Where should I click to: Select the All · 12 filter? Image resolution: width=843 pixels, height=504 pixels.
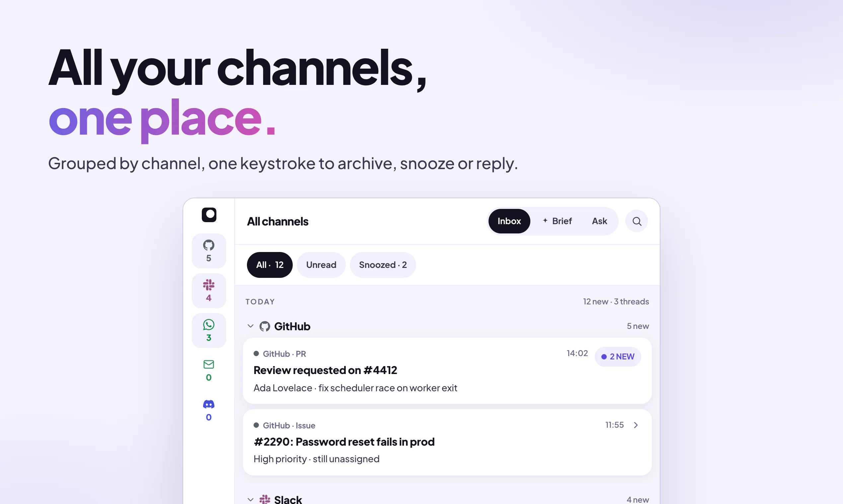[269, 265]
